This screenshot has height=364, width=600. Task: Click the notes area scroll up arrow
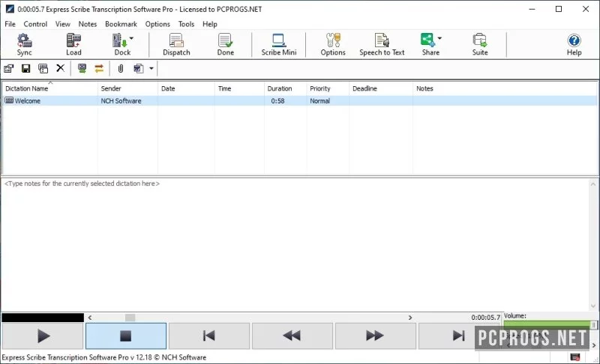click(593, 184)
